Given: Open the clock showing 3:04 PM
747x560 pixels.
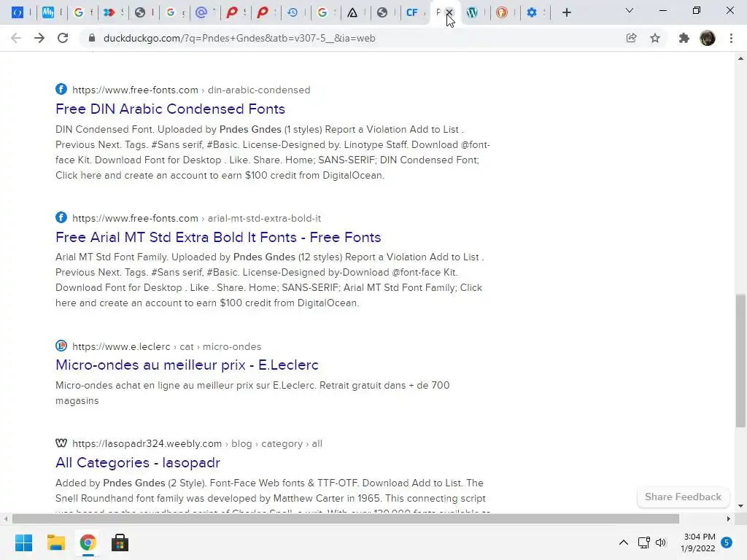Looking at the screenshot, I should pos(698,542).
